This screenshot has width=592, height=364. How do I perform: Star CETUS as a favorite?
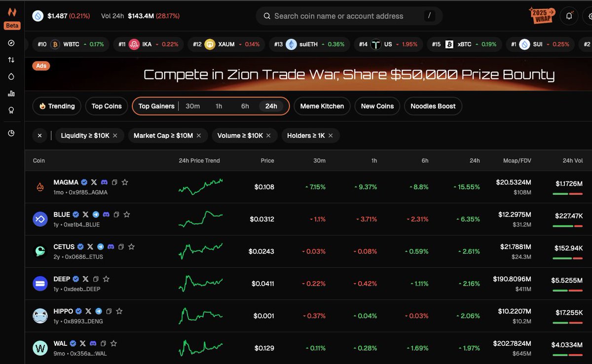131,247
